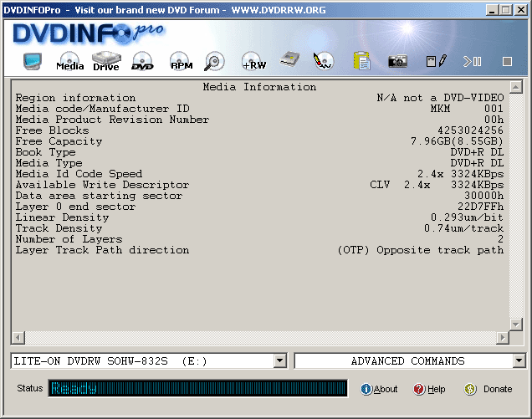Click the 'Media code/Manufacturer ID' row
Screen dimensions: 532x419
(259, 109)
